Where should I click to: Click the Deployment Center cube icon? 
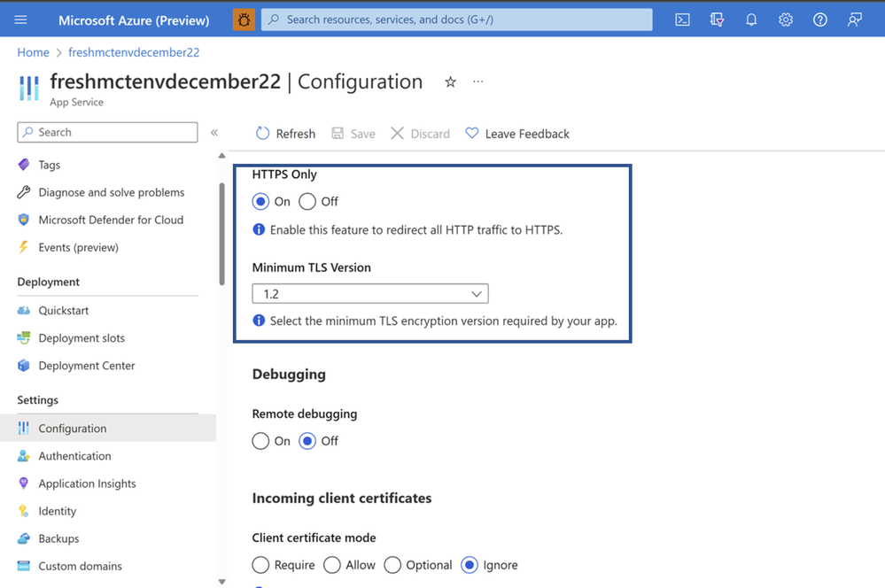(24, 366)
